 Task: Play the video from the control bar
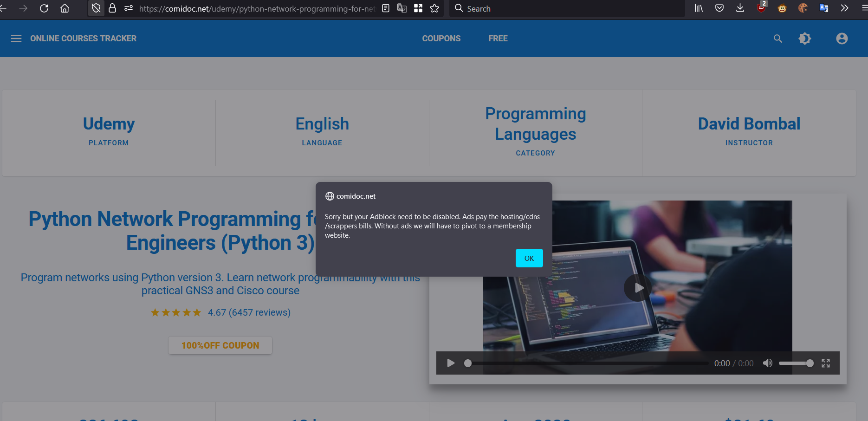point(451,363)
